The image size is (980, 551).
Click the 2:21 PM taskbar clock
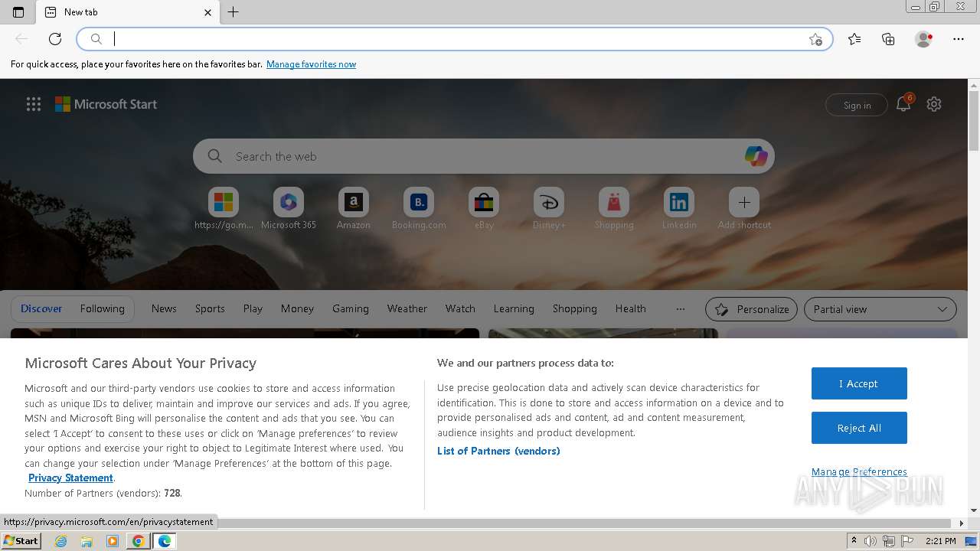(940, 541)
